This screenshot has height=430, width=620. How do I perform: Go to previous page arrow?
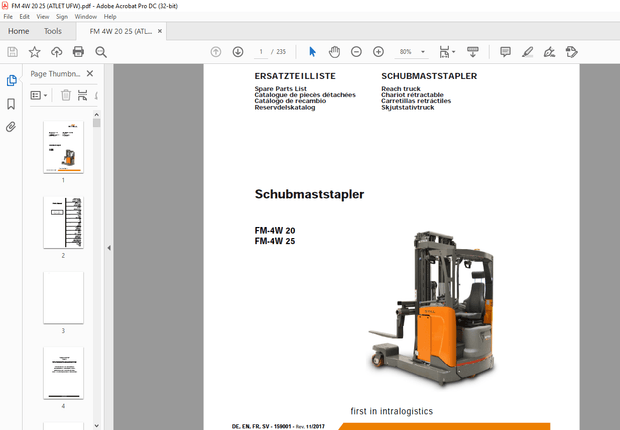click(x=216, y=52)
